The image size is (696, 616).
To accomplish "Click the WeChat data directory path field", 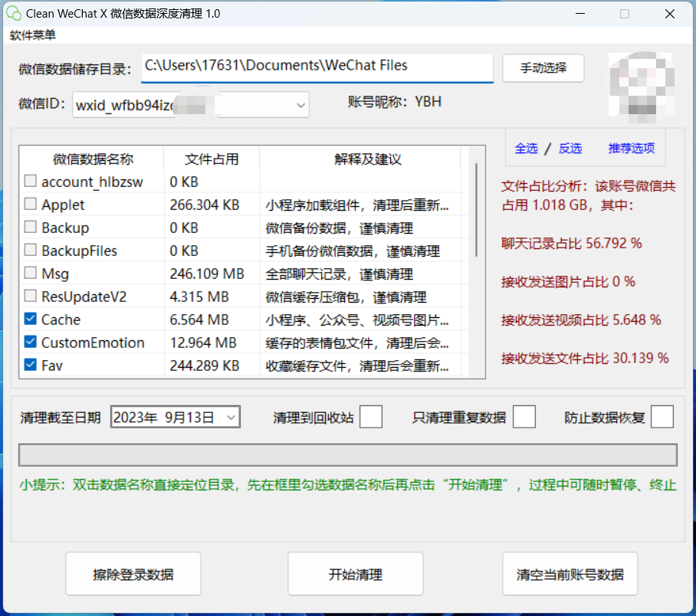I will coord(317,67).
